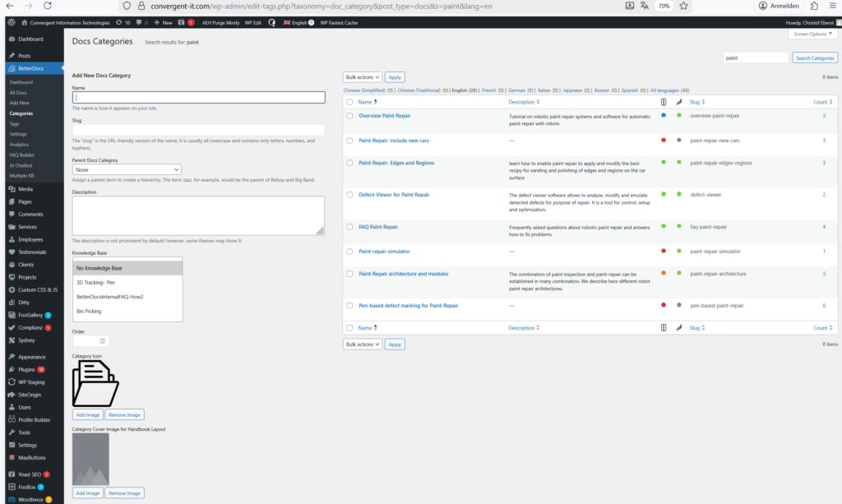The image size is (842, 504).
Task: Expand the Screen Options panel
Action: [812, 34]
